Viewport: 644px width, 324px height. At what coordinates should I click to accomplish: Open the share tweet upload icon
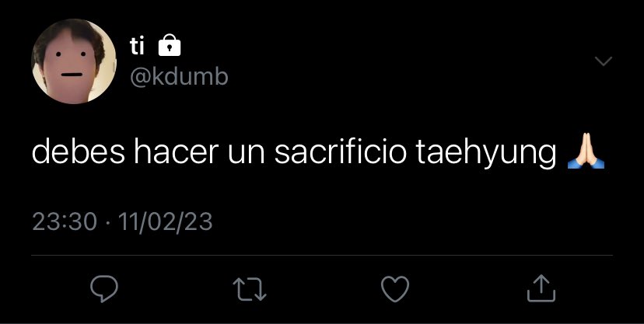coord(541,288)
